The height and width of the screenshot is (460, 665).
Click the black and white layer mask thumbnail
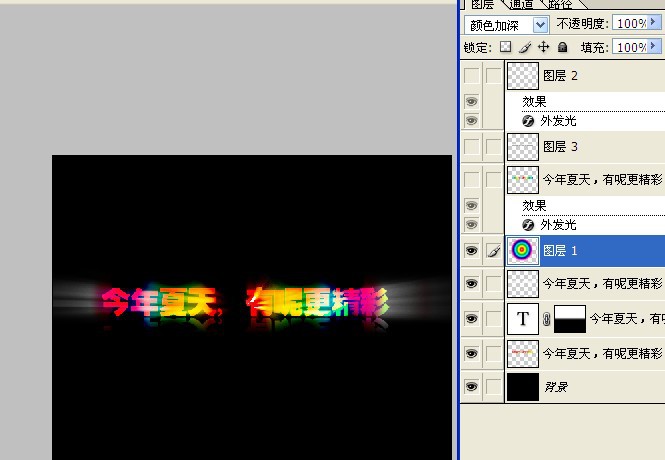point(570,319)
